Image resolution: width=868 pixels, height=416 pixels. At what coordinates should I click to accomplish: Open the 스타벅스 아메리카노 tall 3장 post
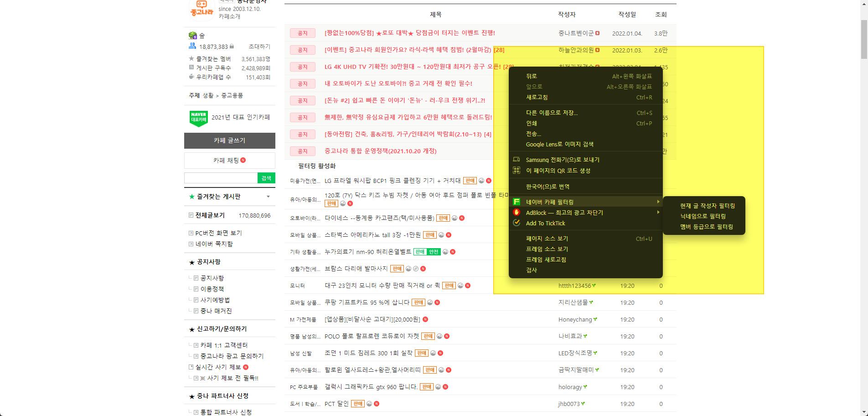pyautogui.click(x=372, y=235)
